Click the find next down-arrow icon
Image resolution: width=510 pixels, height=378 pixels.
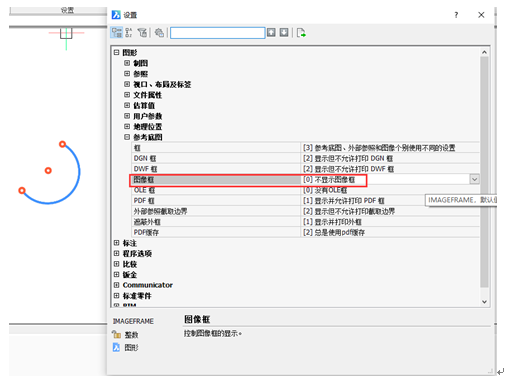284,32
